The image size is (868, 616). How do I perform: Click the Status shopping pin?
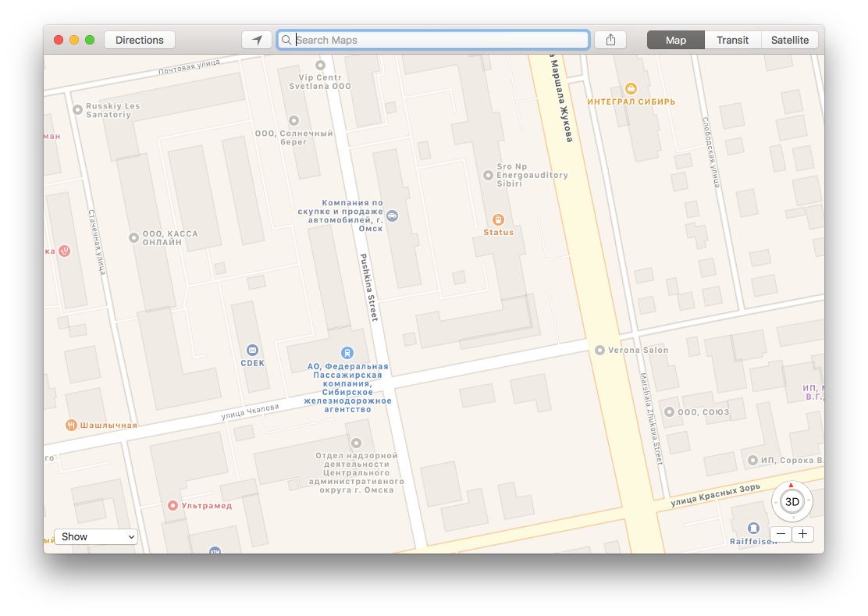(x=498, y=219)
